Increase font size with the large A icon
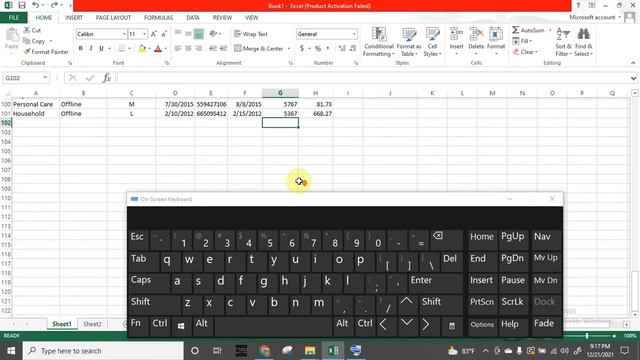The image size is (640, 360). [153, 34]
